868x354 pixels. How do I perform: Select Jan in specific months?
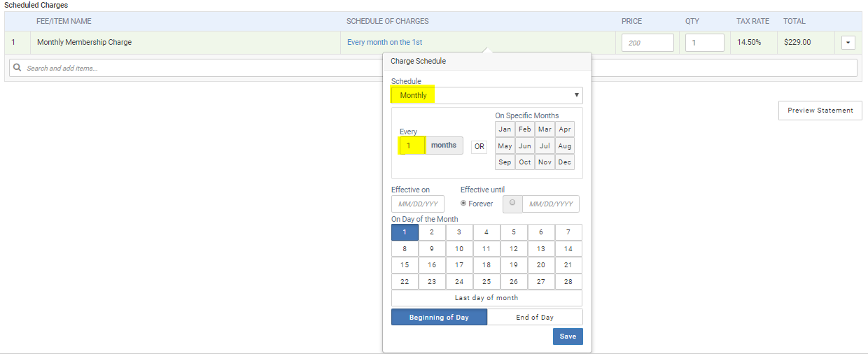point(505,129)
